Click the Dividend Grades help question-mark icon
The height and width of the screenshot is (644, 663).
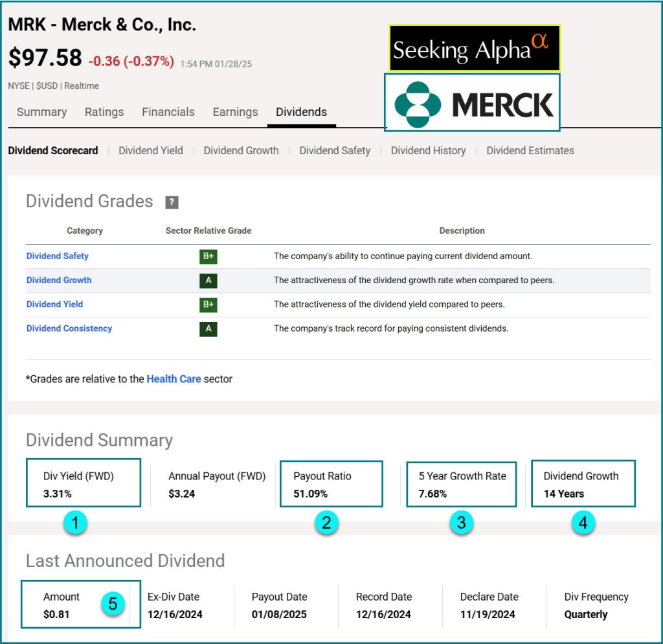pos(172,202)
